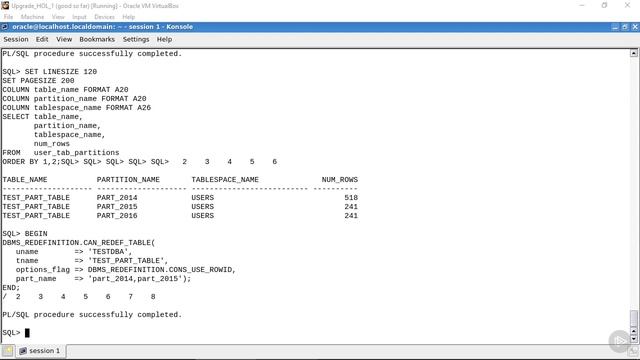The image size is (640, 360).
Task: Select the session 1 tab
Action: 40,351
